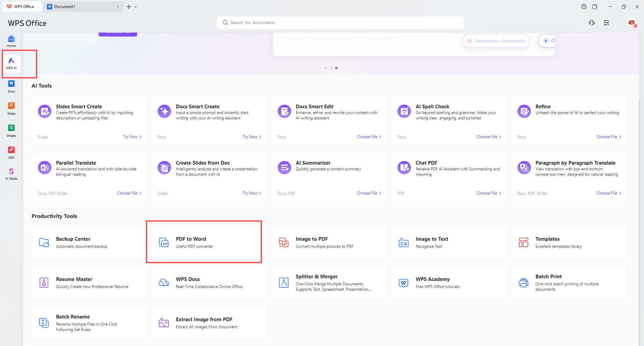Select the first carousel dot indicator
The image size is (644, 346).
click(325, 68)
